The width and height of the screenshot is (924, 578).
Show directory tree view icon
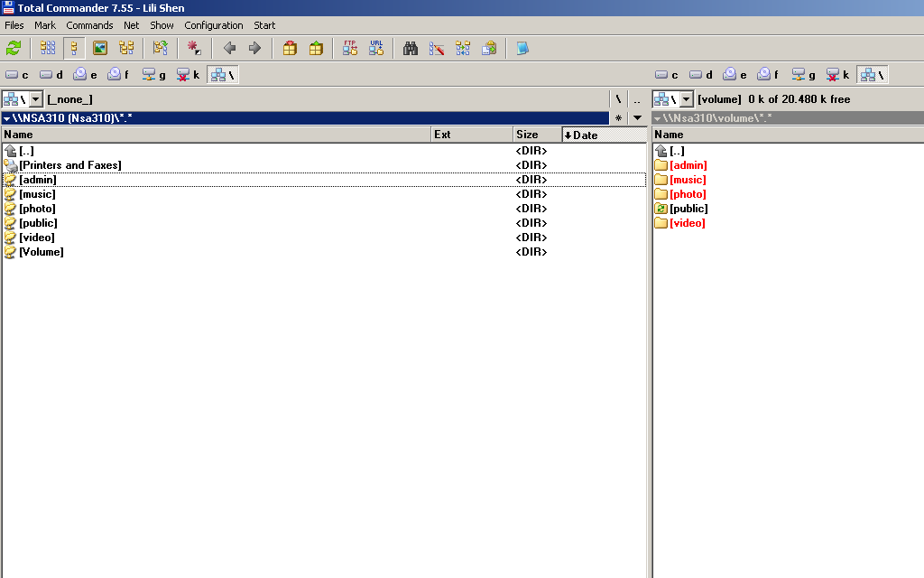click(x=126, y=49)
